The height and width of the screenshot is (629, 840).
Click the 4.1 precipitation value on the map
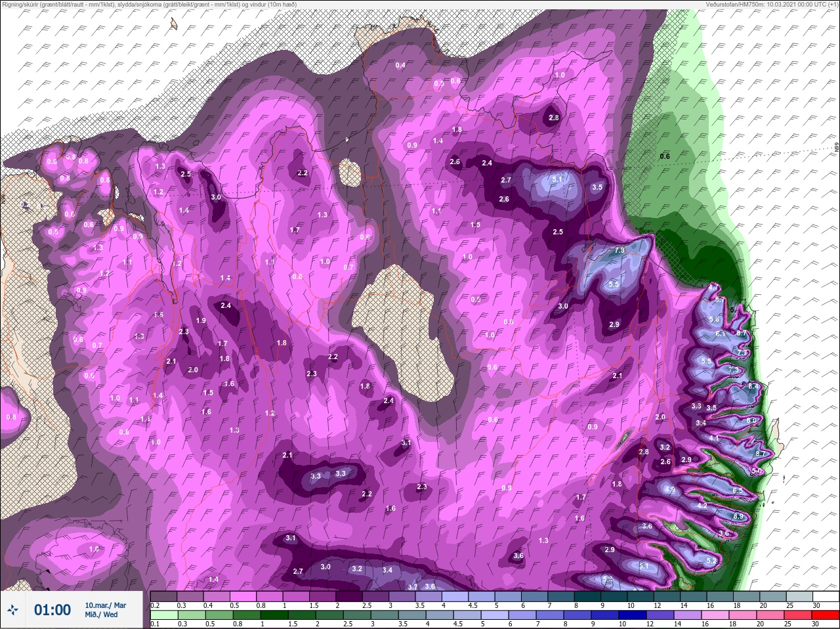pos(715,438)
